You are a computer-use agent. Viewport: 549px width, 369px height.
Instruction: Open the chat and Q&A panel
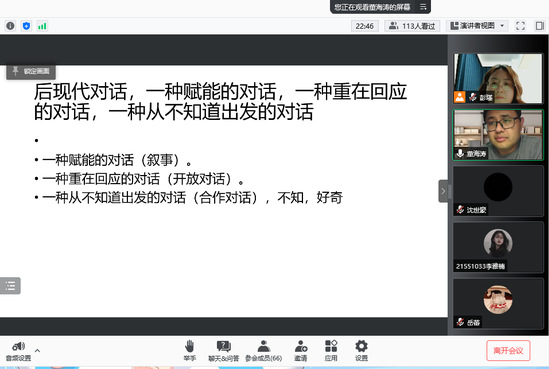223,350
